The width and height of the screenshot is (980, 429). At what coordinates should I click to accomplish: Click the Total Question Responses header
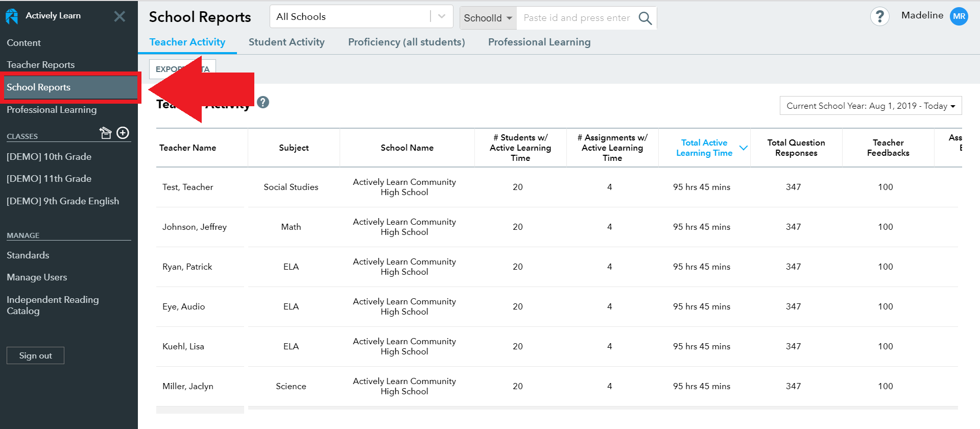[x=796, y=148]
